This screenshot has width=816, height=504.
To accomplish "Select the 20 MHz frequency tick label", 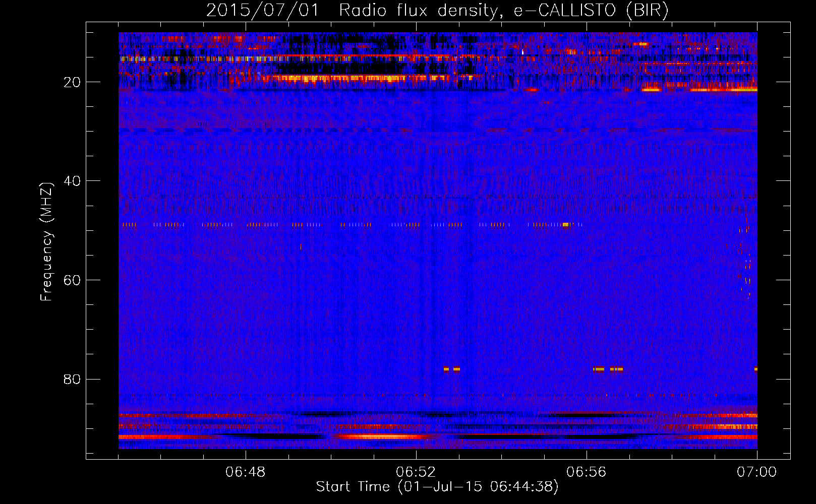I will 73,82.
